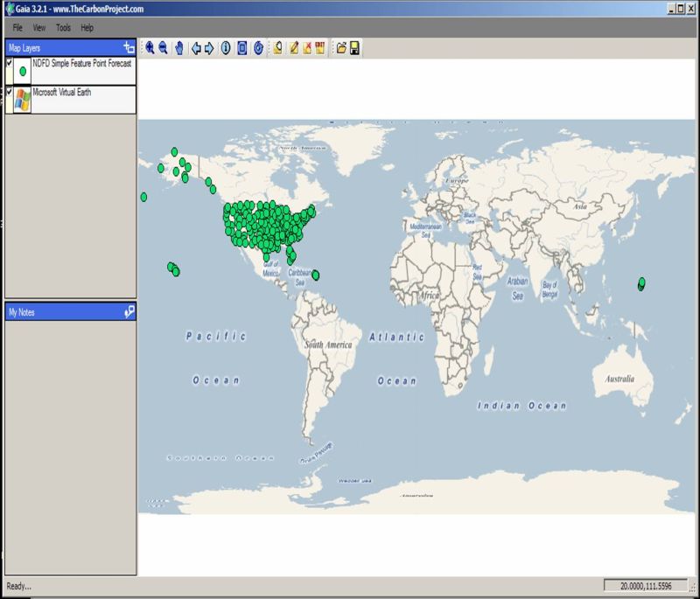Open the Help menu
Viewport: 700px width, 599px height.
pos(87,28)
